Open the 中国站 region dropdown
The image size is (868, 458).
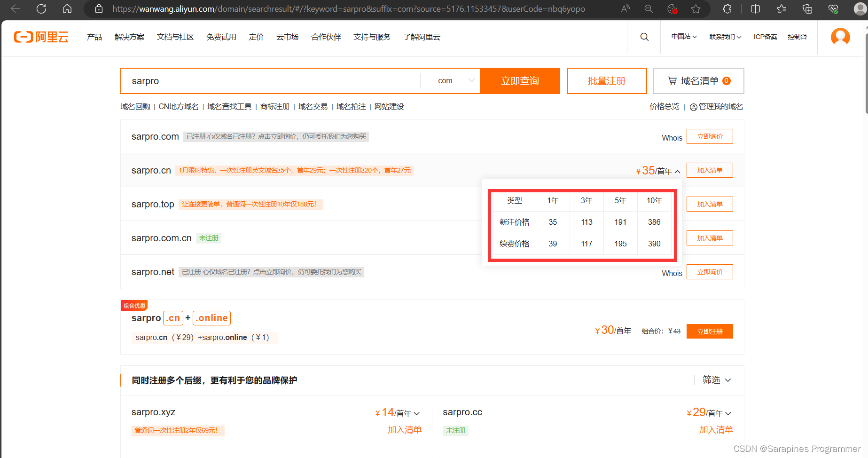pyautogui.click(x=684, y=37)
